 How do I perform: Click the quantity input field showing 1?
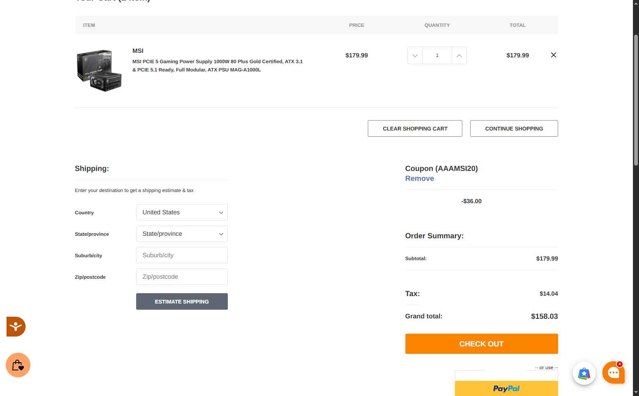(x=437, y=55)
